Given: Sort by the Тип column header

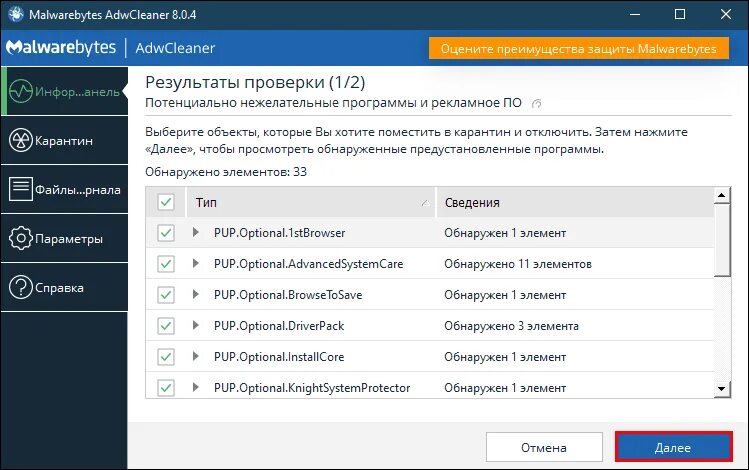Looking at the screenshot, I should click(x=310, y=203).
